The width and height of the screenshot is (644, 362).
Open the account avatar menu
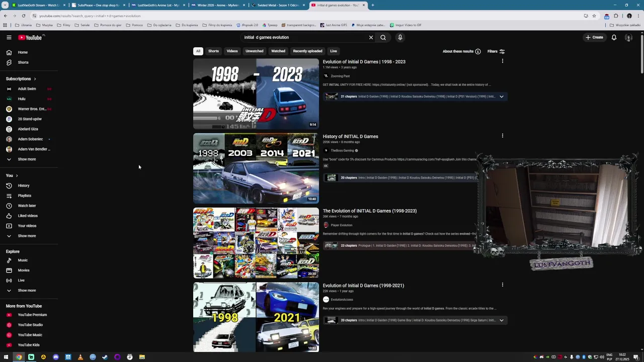coord(628,37)
